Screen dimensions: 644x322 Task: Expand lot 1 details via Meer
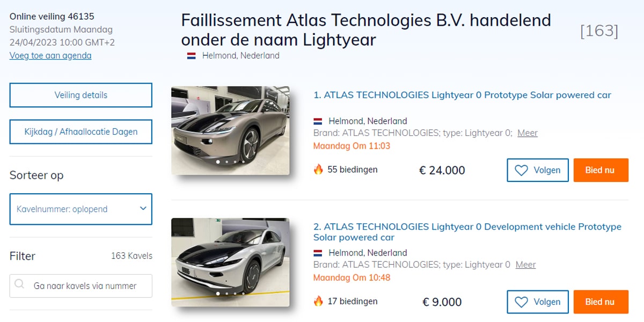527,133
